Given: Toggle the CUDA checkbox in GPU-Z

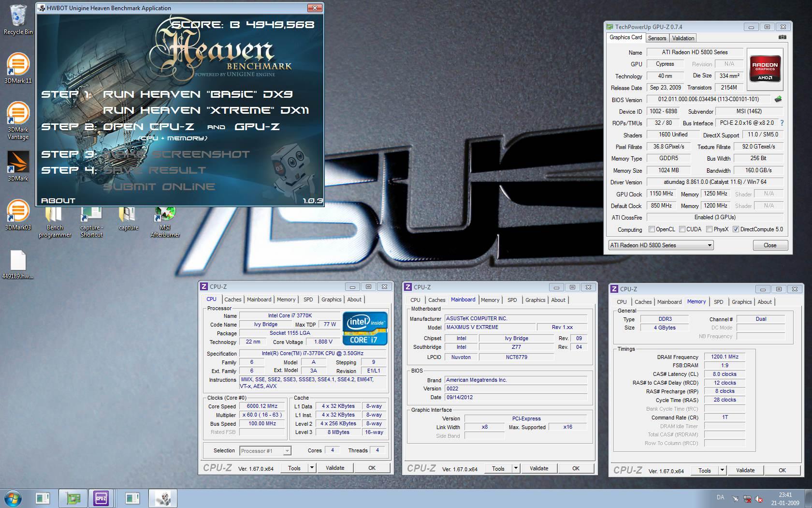Looking at the screenshot, I should 682,229.
